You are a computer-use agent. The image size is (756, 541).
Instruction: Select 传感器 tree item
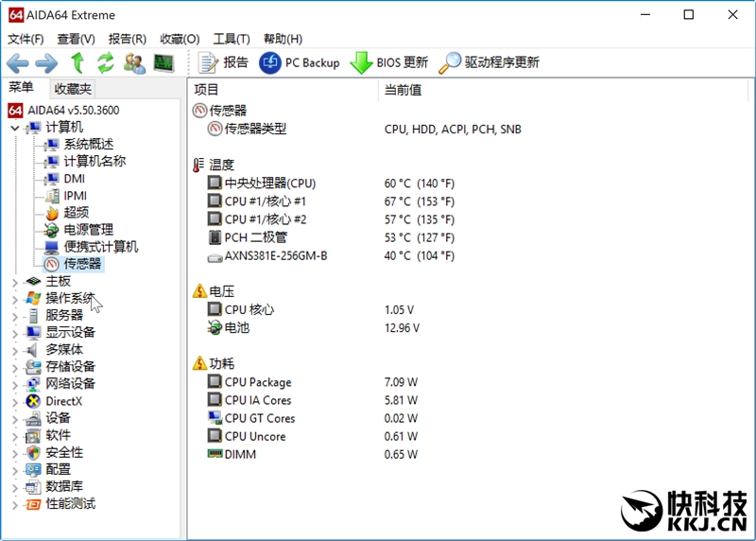click(x=74, y=264)
